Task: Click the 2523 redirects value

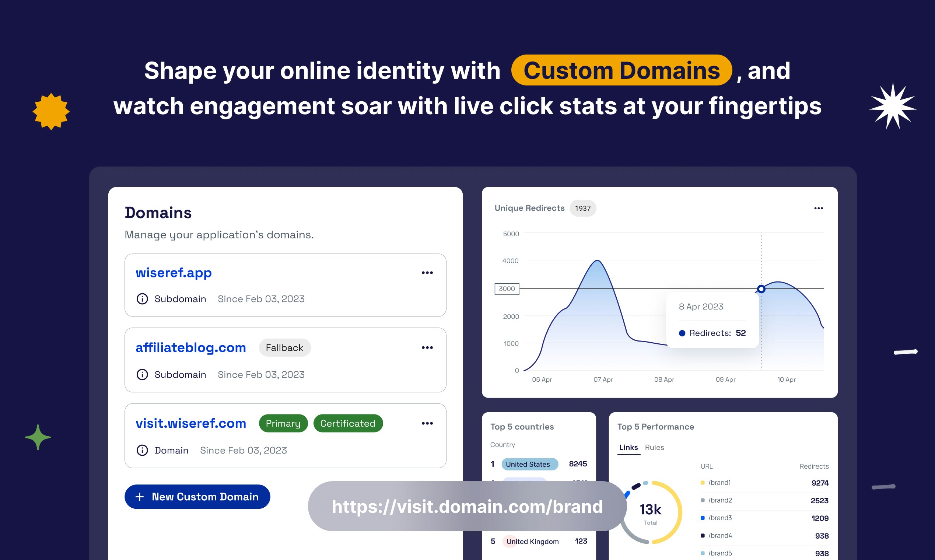Action: point(820,501)
